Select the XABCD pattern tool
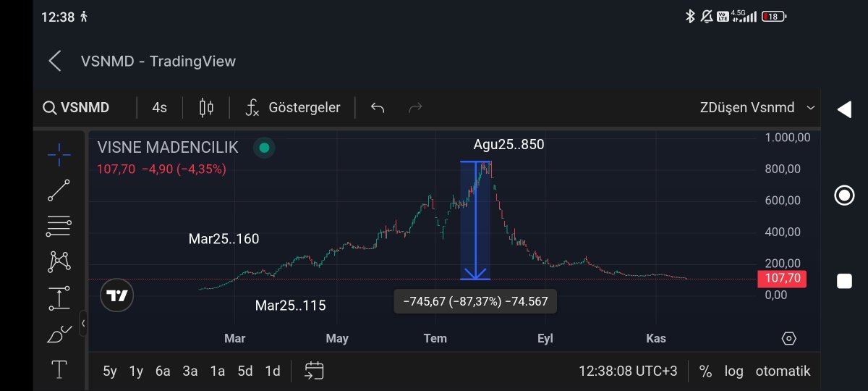The image size is (868, 391). click(59, 262)
